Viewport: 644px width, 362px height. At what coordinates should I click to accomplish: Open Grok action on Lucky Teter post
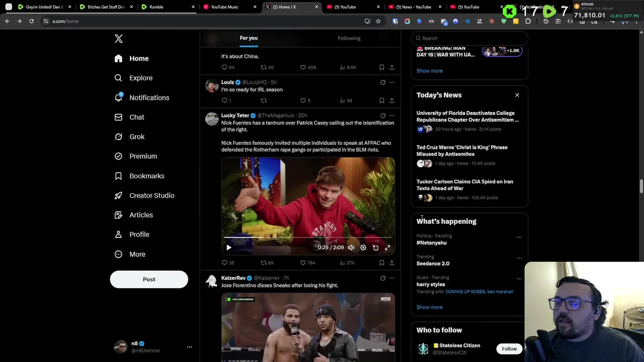point(383,116)
